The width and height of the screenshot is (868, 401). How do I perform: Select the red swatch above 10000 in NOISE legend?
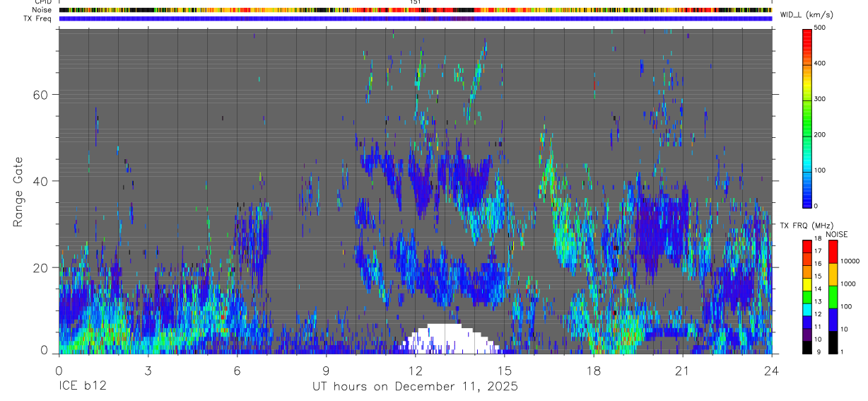833,251
